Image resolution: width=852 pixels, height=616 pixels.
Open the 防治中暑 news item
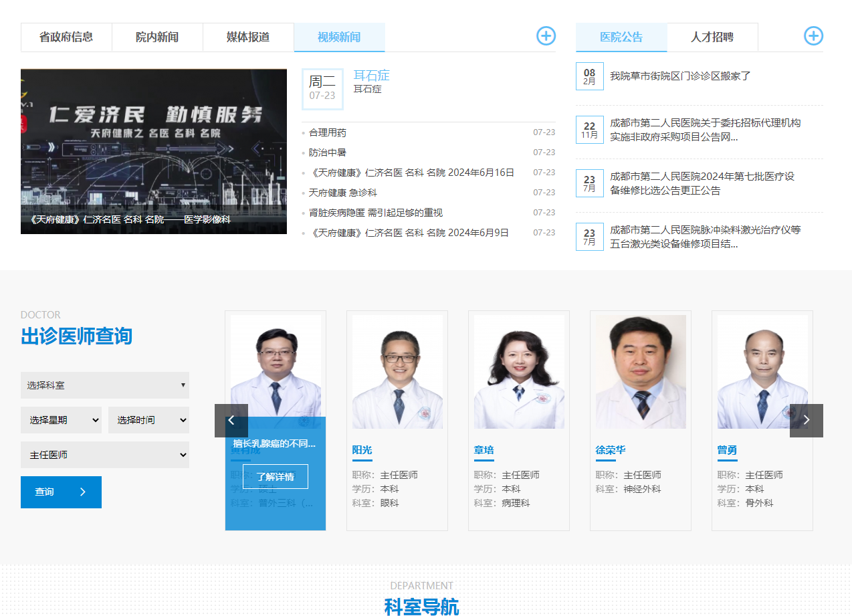point(328,152)
